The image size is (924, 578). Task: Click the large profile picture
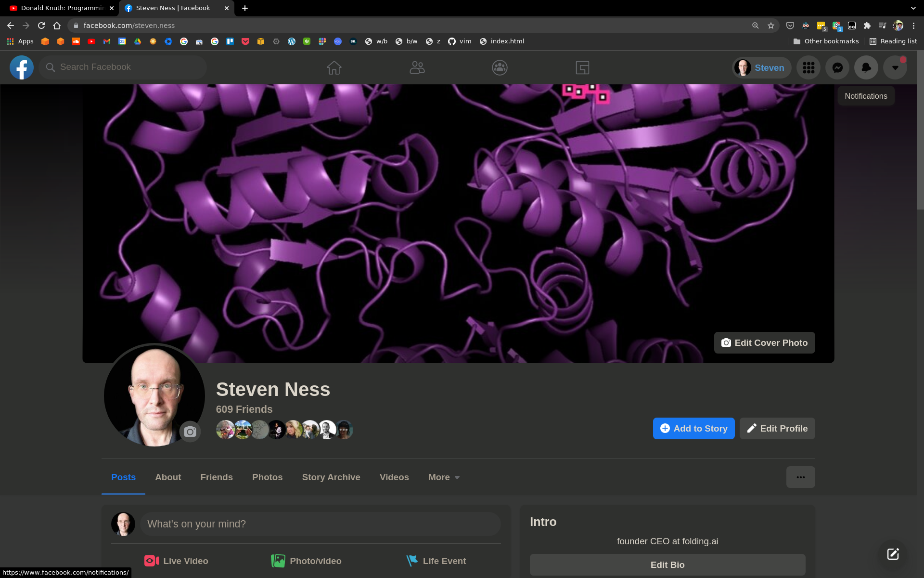154,395
